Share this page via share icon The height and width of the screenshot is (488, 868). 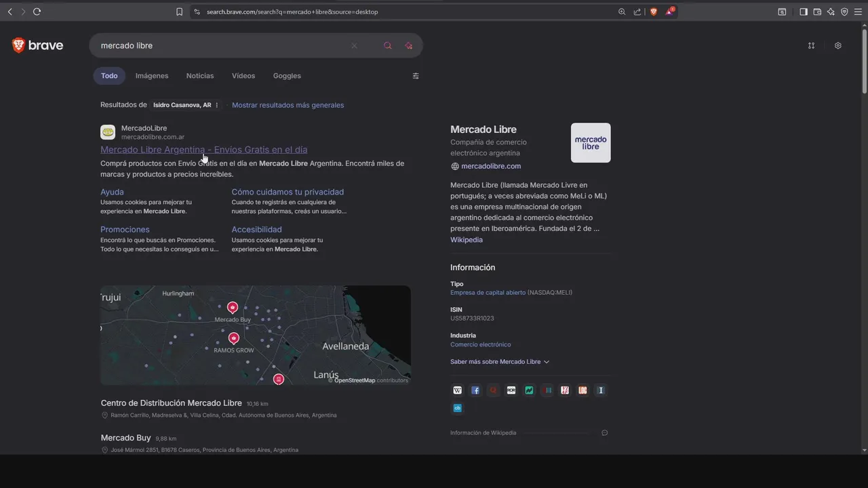637,12
